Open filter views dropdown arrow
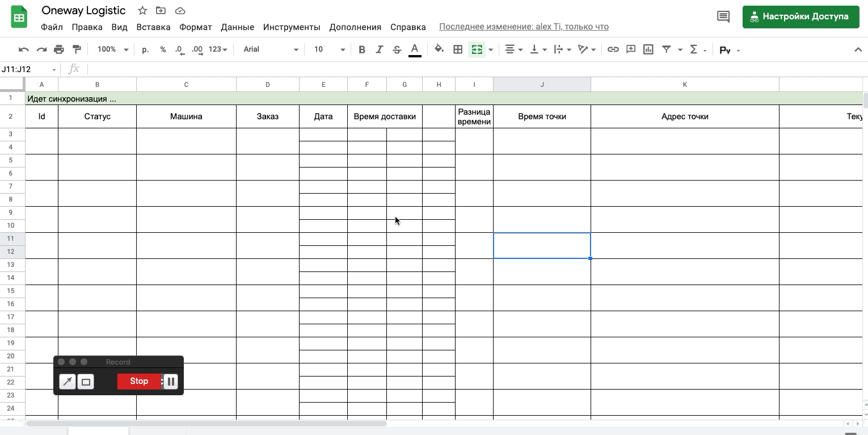868x435 pixels. (x=680, y=50)
